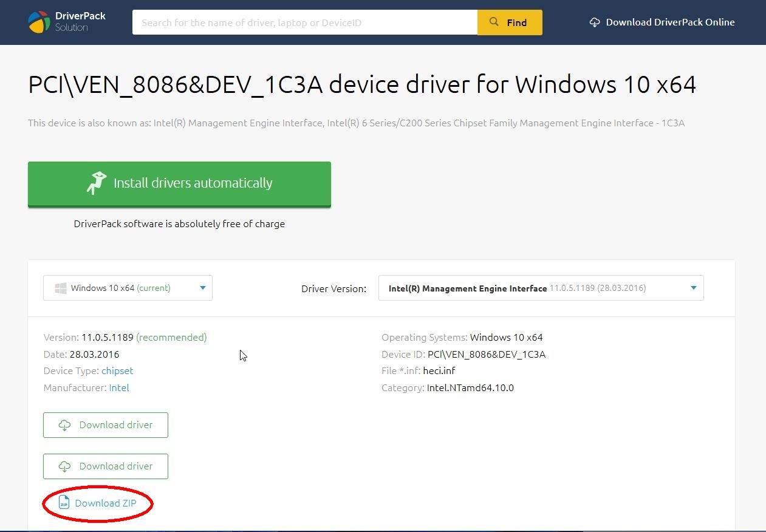The height and width of the screenshot is (532, 766).
Task: Click the Windows logo in the OS selector
Action: point(61,288)
